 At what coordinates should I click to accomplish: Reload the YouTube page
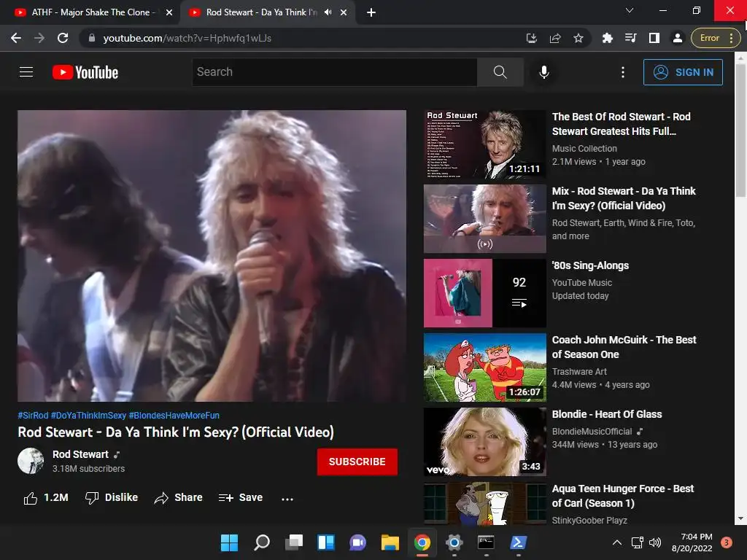[x=63, y=38]
